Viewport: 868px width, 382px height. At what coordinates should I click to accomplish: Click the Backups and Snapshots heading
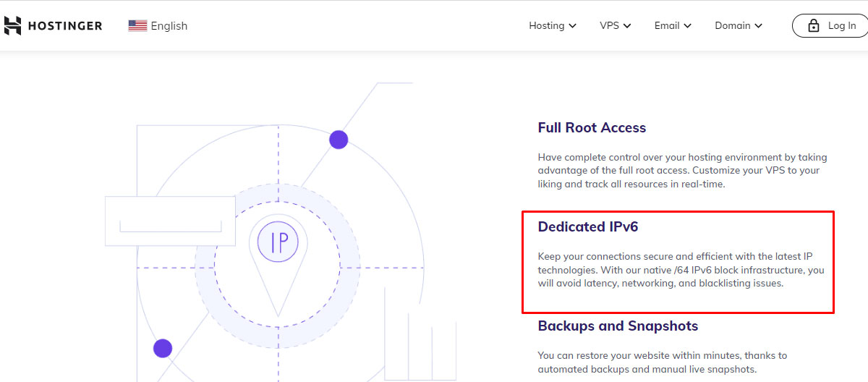coord(618,326)
